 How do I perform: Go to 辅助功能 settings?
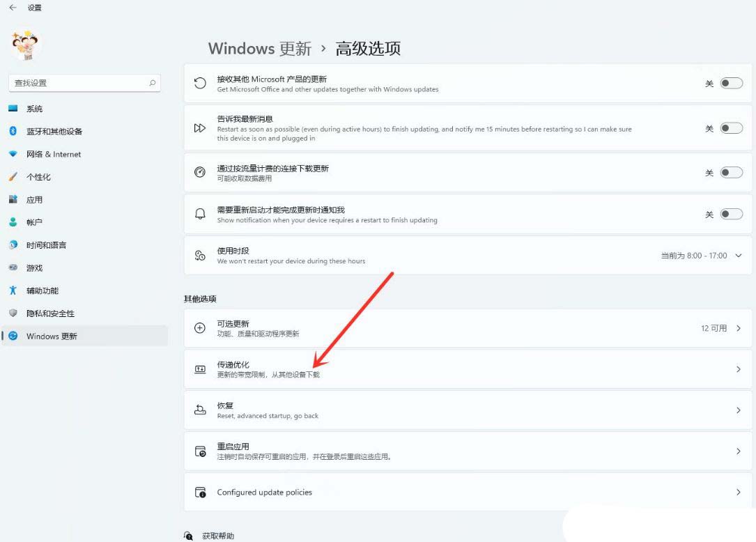pyautogui.click(x=85, y=291)
